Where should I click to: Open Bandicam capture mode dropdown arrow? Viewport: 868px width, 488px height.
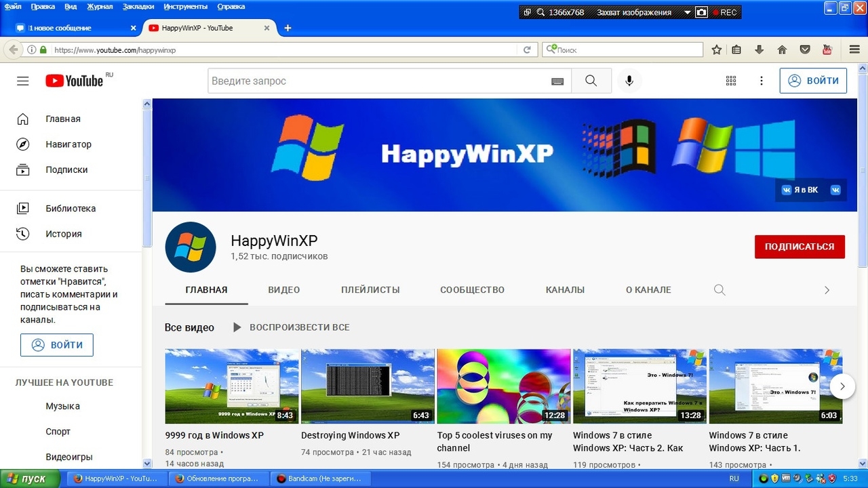tap(687, 12)
